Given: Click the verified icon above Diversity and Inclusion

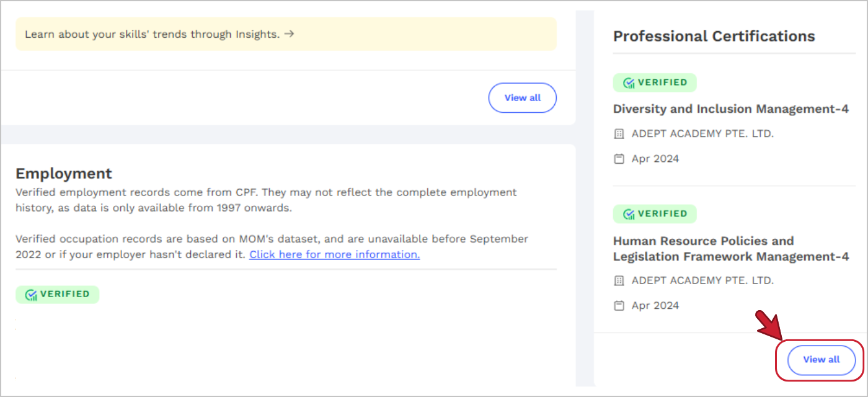Looking at the screenshot, I should [629, 83].
